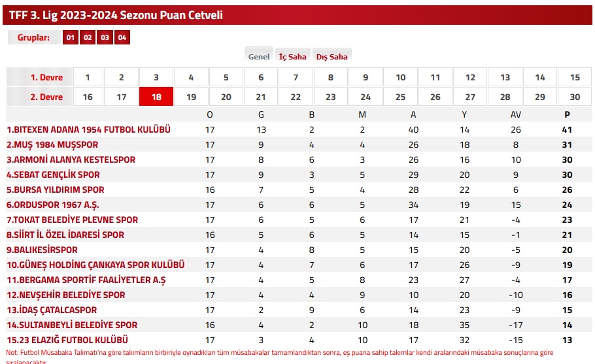Select week 1 in 1. Devre
595x364 pixels.
tap(87, 77)
